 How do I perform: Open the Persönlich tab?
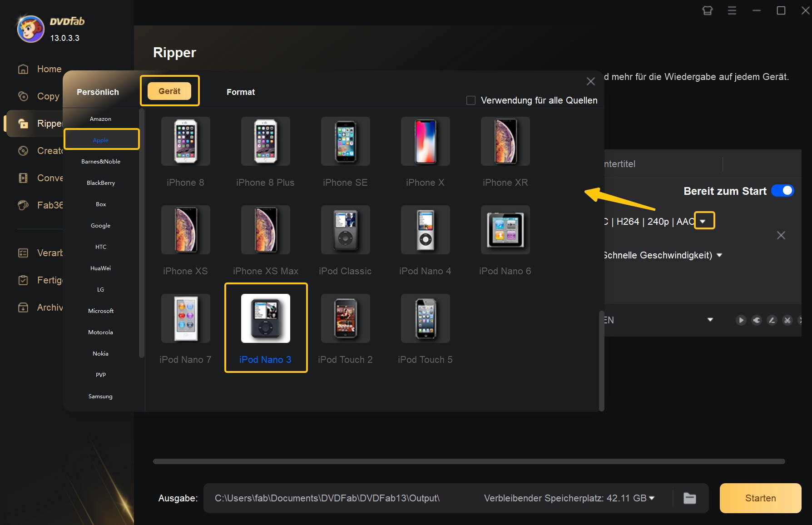[x=98, y=92]
